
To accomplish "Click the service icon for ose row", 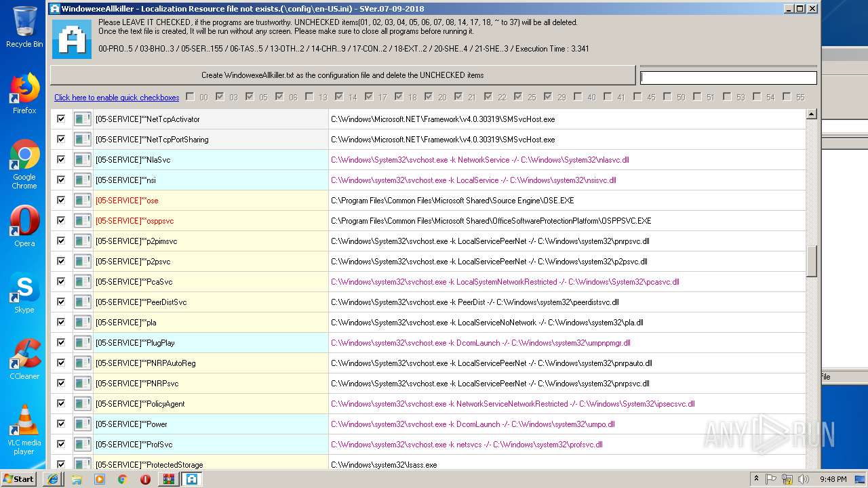I will (x=83, y=201).
